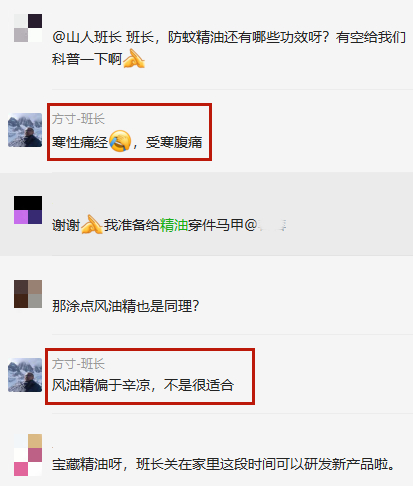Click the brown pixelated avatar next to 风油精 question

point(28,294)
